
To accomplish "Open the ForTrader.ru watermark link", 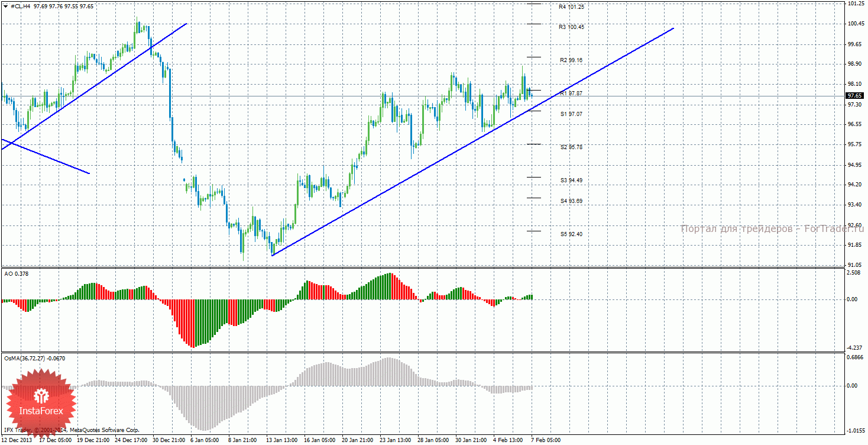I will pos(771,229).
